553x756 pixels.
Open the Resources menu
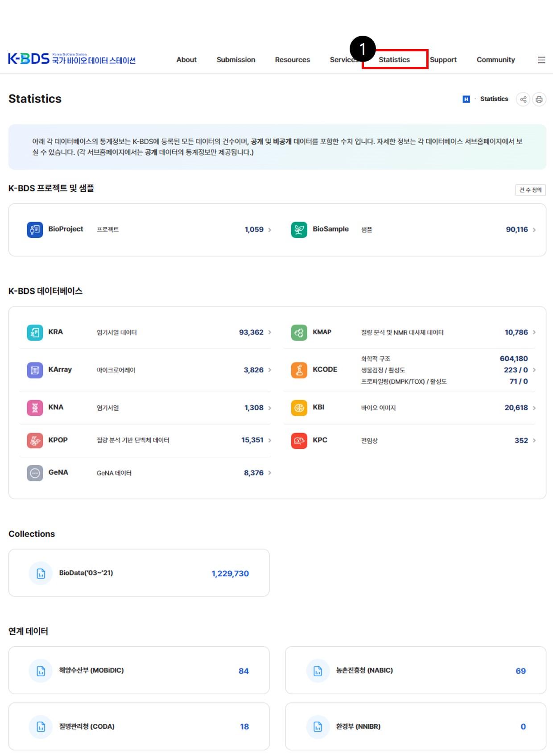293,60
